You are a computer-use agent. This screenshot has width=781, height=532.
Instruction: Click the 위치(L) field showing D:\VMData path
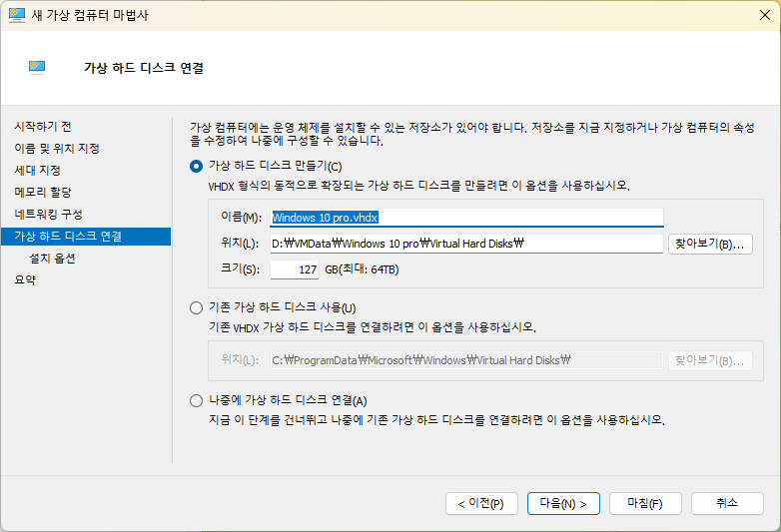(x=466, y=244)
